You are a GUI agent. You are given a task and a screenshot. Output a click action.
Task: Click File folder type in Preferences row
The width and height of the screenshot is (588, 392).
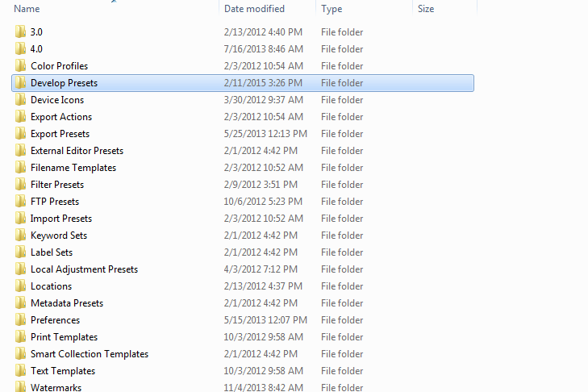(x=342, y=320)
